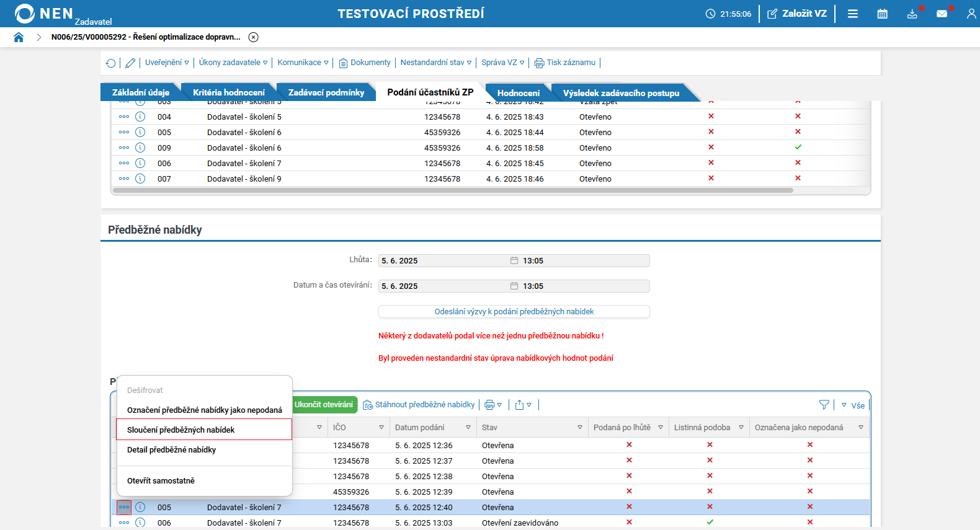Switch to Zadávací podmínky tab
The image size is (980, 530).
[x=326, y=92]
